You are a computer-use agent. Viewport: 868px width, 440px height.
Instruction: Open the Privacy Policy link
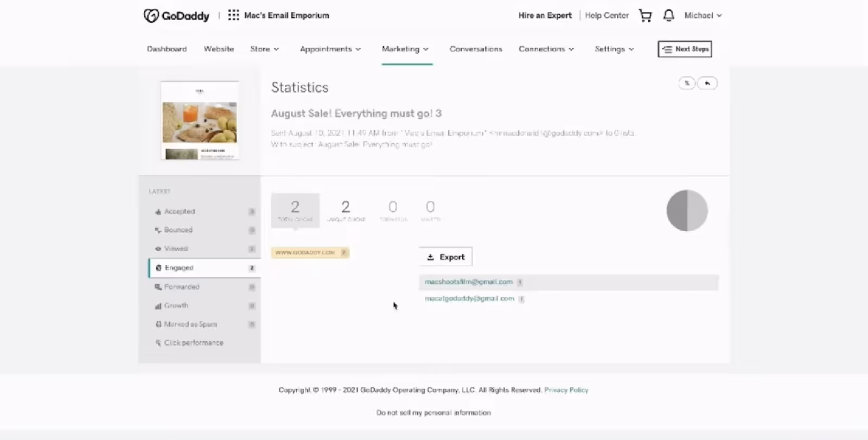(566, 390)
